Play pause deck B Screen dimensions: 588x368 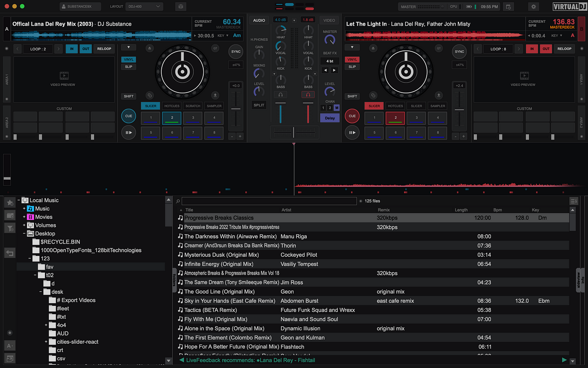352,132
